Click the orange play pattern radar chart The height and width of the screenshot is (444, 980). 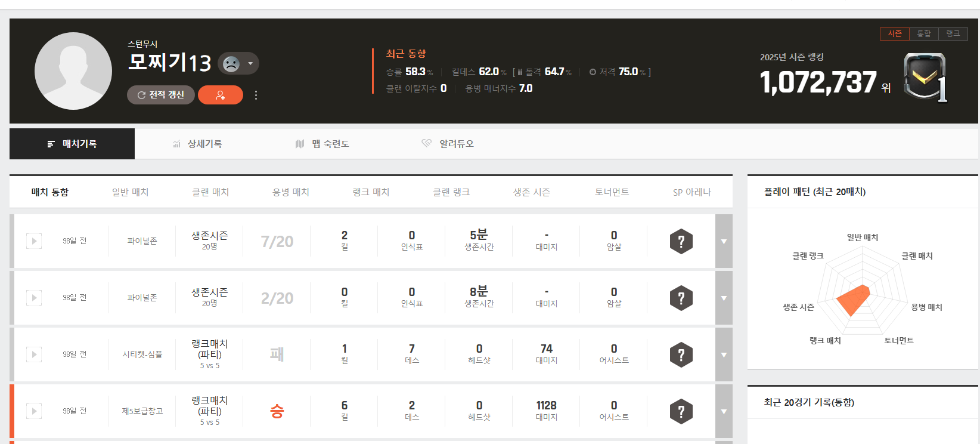[854, 298]
